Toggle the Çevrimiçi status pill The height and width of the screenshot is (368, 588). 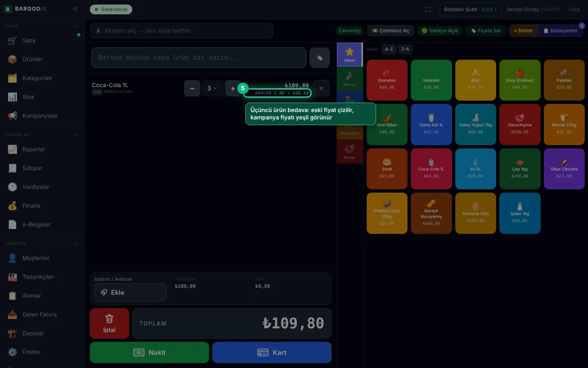coord(350,31)
